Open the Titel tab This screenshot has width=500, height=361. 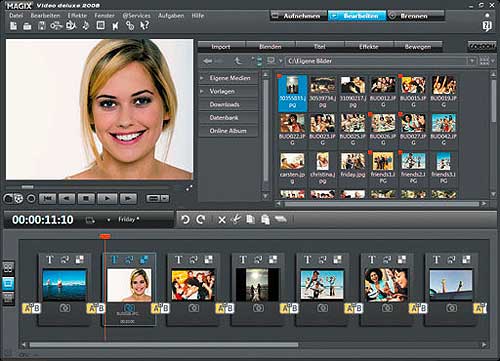coord(320,47)
